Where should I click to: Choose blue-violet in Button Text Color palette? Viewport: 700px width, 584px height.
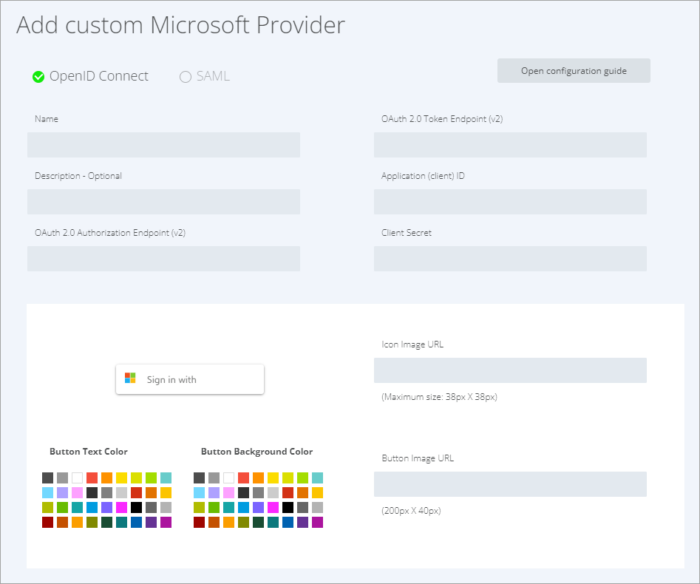[107, 507]
